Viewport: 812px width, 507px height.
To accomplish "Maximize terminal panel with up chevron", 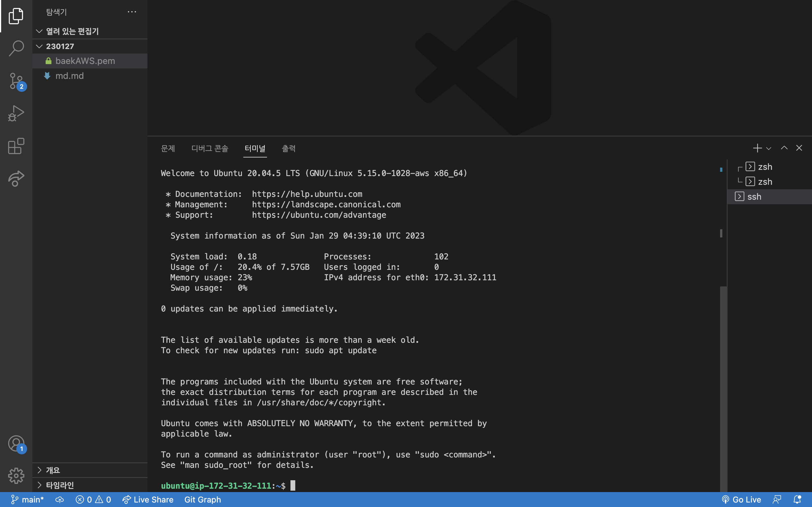I will [784, 148].
